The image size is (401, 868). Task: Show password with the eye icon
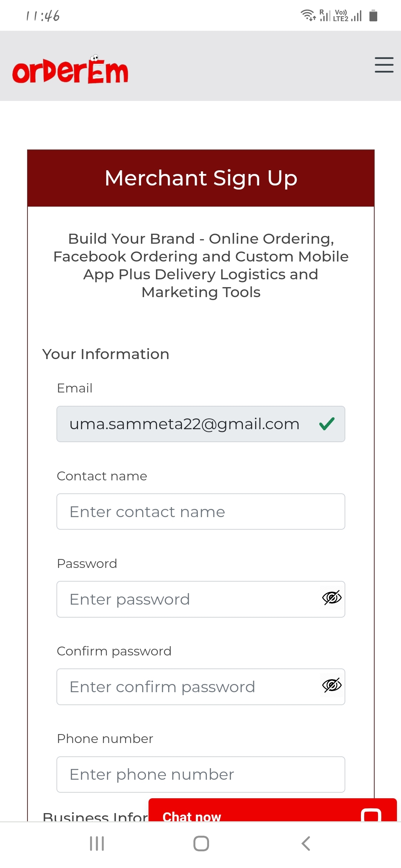pos(332,598)
